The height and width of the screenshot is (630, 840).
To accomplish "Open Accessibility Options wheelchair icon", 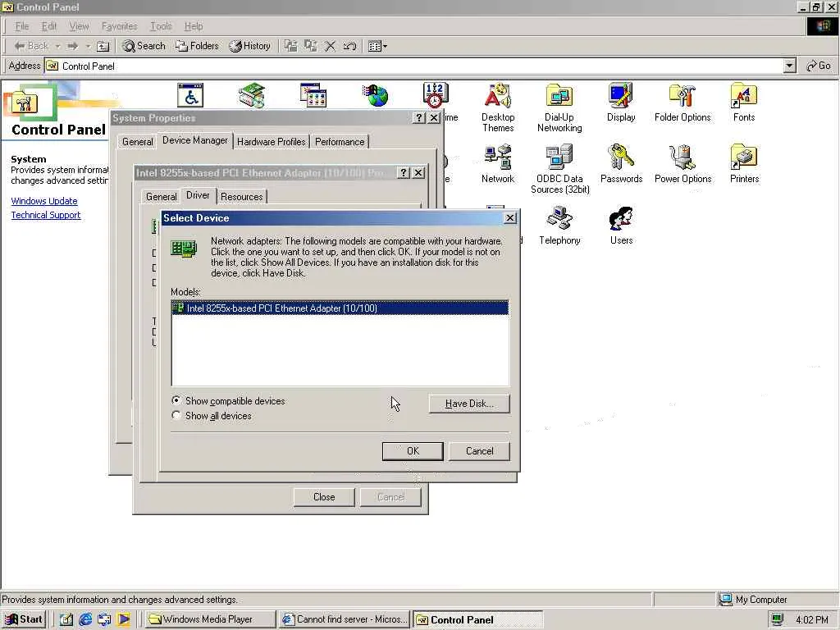I will tap(190, 95).
